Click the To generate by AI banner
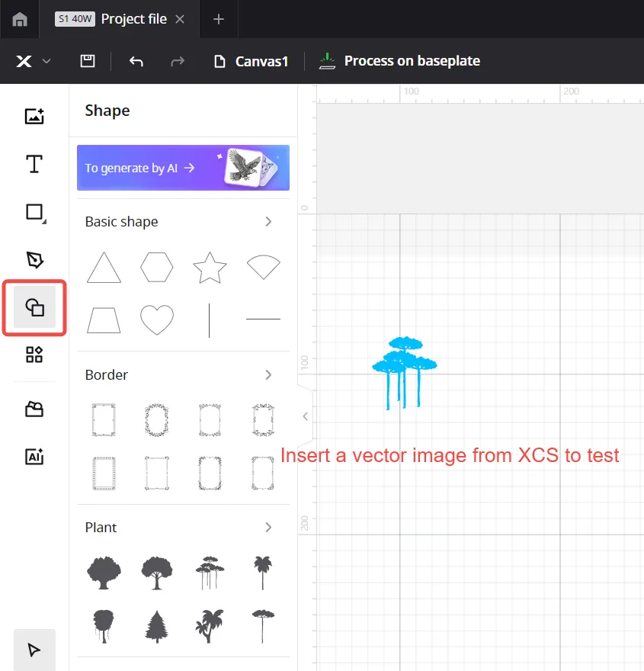The width and height of the screenshot is (644, 671). click(x=183, y=168)
